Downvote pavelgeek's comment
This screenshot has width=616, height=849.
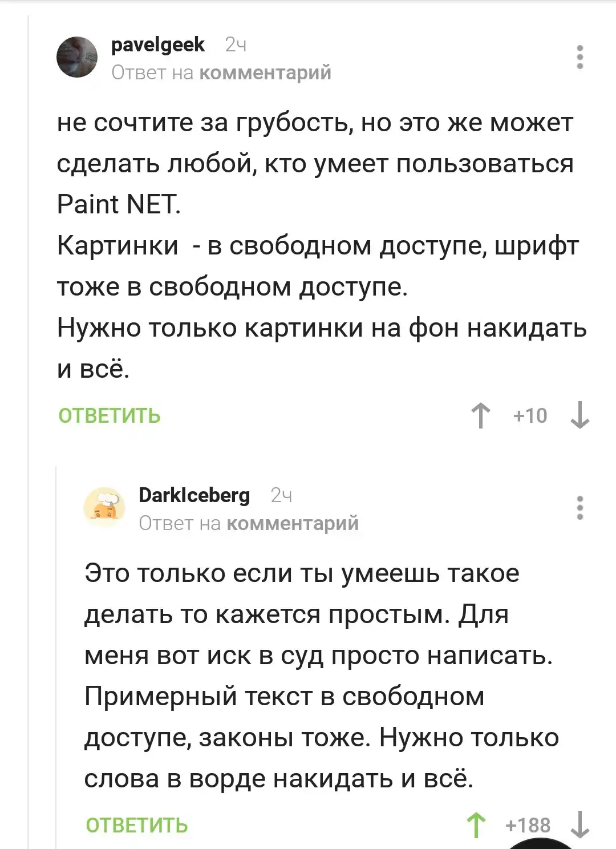(580, 415)
